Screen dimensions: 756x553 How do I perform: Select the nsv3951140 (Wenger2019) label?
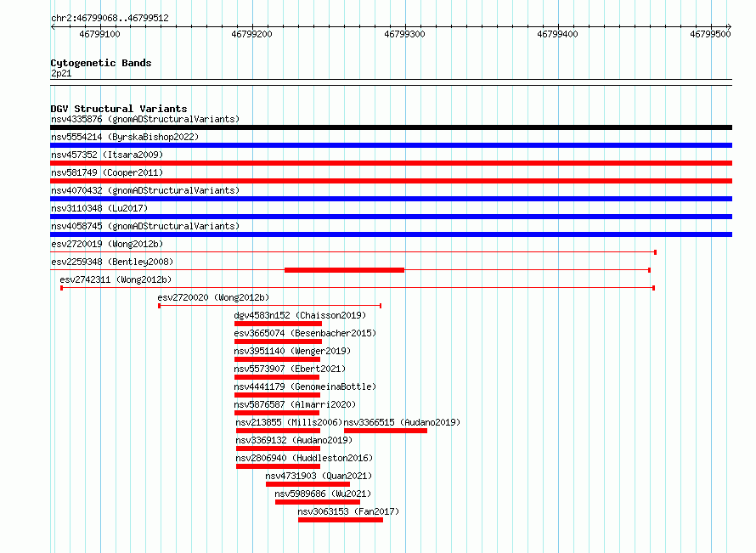click(x=292, y=351)
